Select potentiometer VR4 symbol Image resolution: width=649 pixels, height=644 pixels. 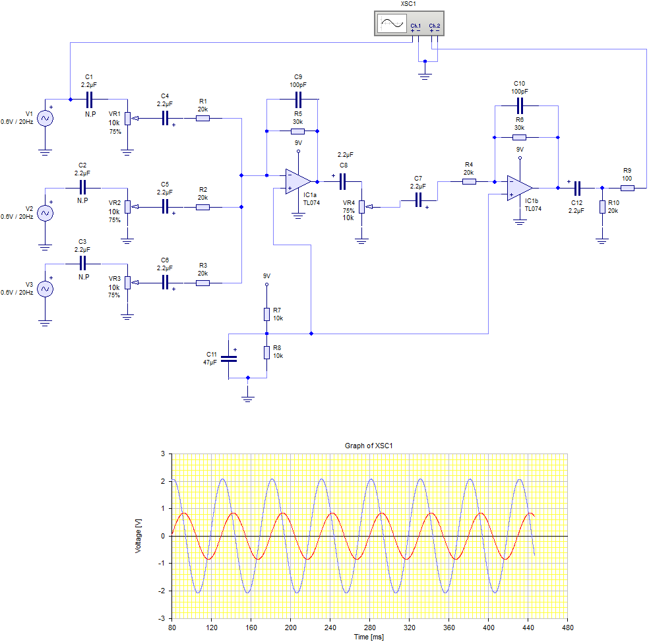click(x=361, y=207)
